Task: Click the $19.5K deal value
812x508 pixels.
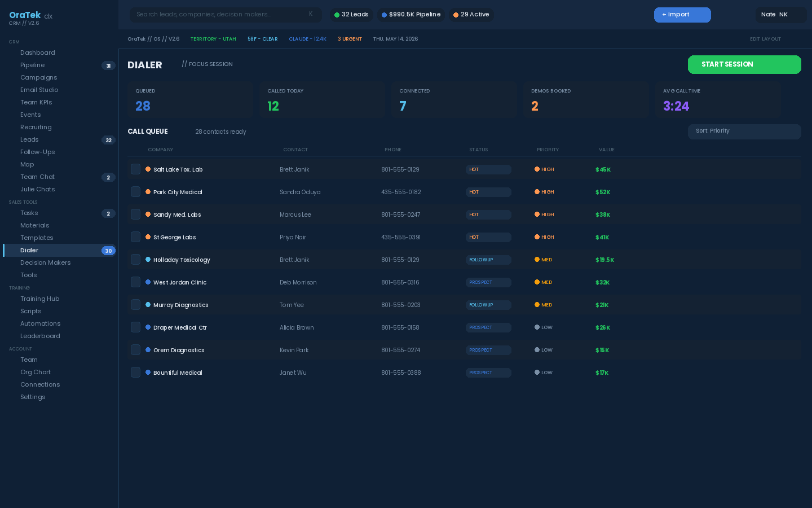Action: (604, 260)
